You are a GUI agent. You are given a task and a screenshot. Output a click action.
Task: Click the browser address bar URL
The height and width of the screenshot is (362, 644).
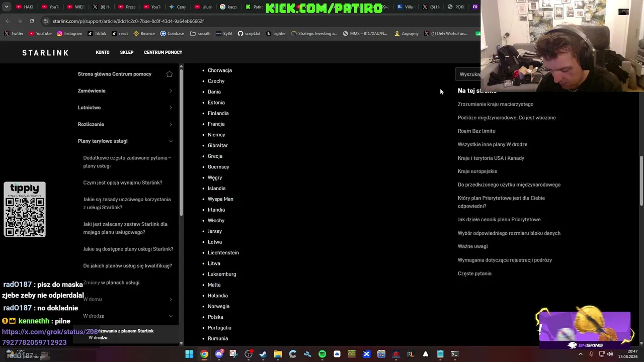point(128,21)
